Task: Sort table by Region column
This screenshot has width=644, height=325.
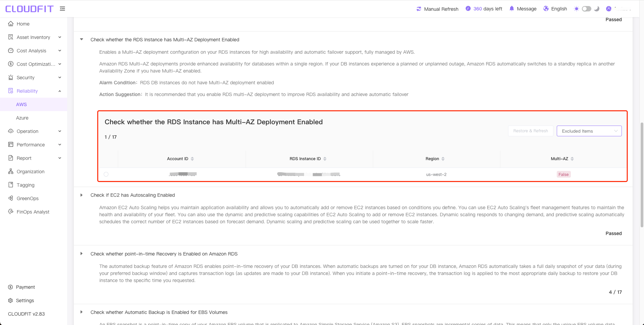Action: 443,159
